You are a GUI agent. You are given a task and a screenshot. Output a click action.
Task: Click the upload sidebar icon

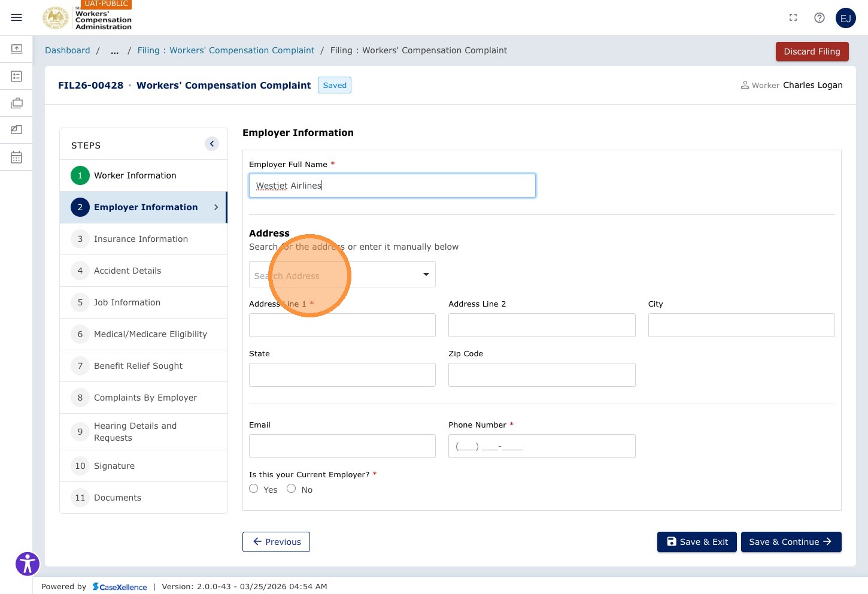[17, 49]
